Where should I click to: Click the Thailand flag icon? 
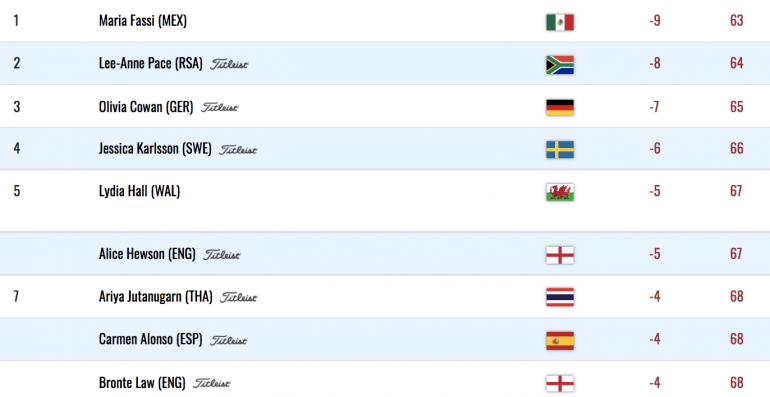pyautogui.click(x=560, y=297)
